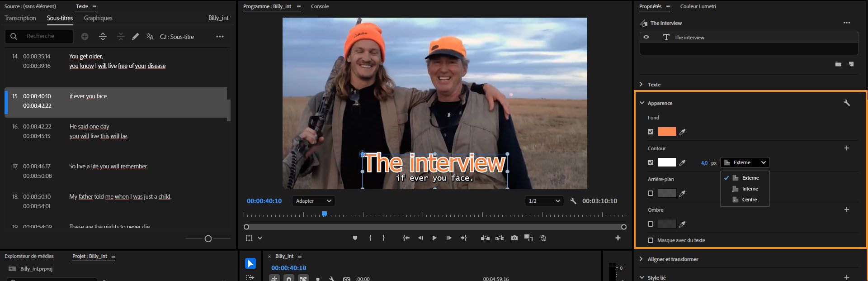Open the Externe stroke position dropdown
The image size is (868, 281).
(745, 162)
